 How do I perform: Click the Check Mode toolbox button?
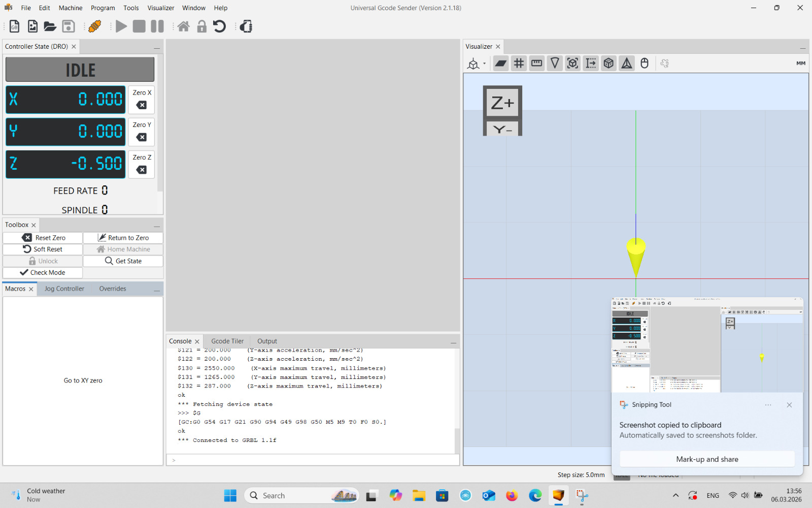43,273
